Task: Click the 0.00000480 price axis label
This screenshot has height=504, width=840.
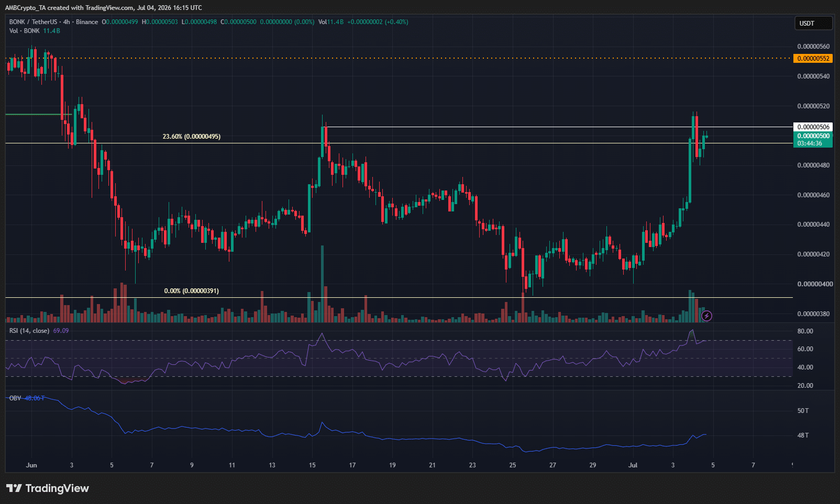Action: [813, 165]
